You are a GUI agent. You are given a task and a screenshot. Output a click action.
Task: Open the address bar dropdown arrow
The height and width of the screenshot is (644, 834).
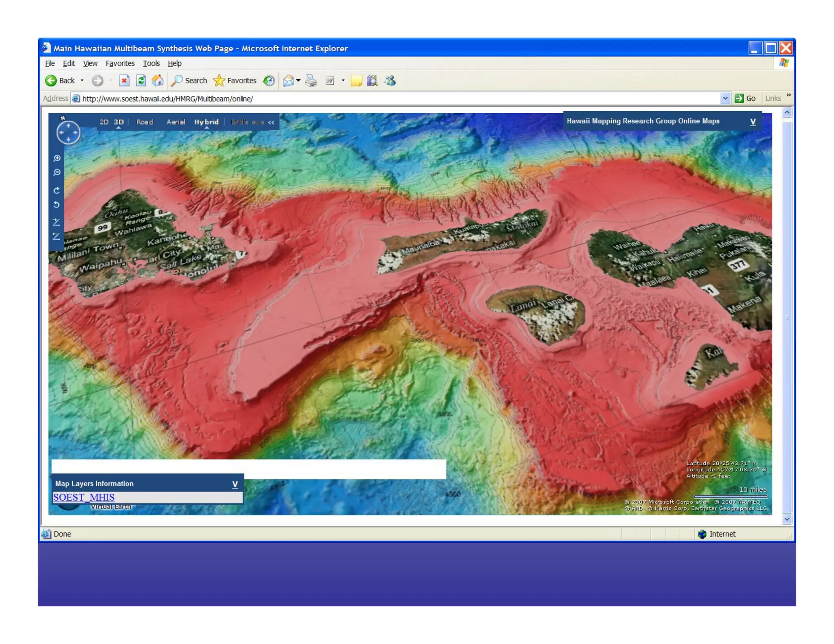[725, 98]
